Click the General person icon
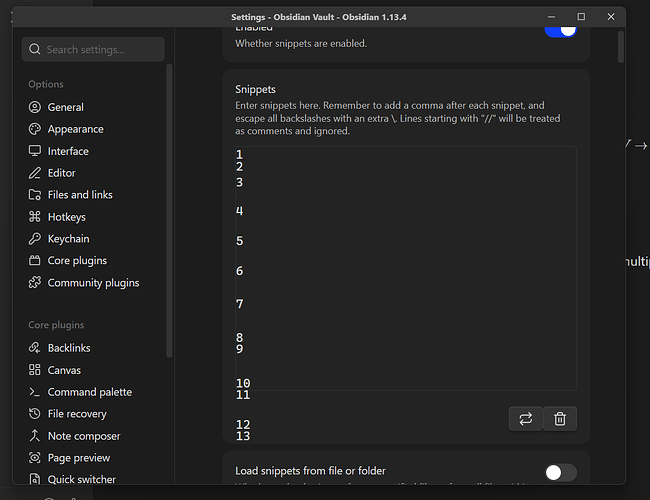650x500 pixels. click(35, 107)
